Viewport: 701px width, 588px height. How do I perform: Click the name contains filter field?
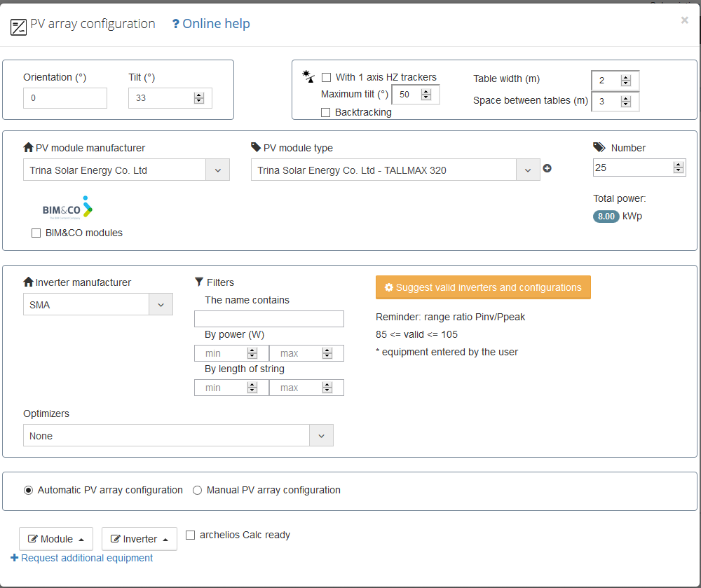[x=268, y=319]
